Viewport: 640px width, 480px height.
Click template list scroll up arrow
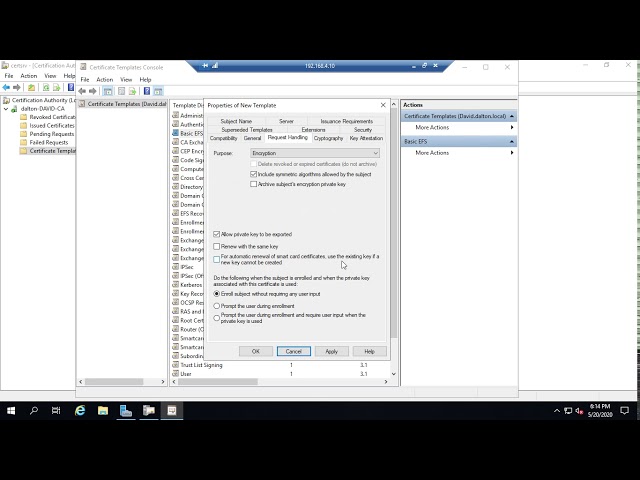[x=393, y=104]
